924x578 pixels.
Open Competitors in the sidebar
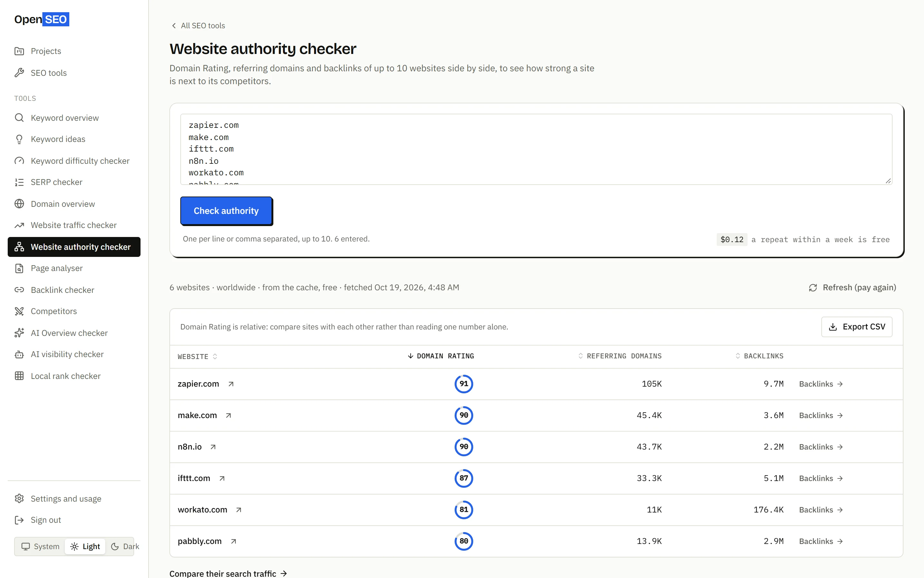(74, 311)
